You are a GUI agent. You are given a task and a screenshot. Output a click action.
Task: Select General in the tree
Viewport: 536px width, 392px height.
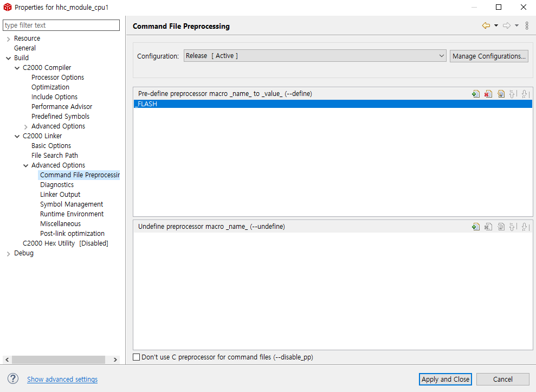pyautogui.click(x=24, y=48)
